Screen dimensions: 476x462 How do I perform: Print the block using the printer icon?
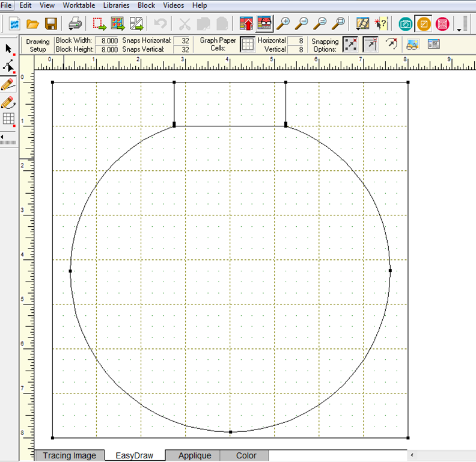click(75, 23)
